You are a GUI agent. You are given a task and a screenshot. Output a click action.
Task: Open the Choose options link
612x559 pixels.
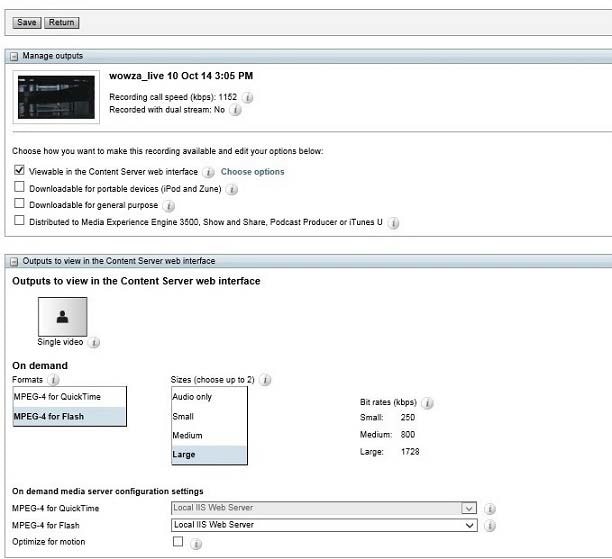click(253, 172)
